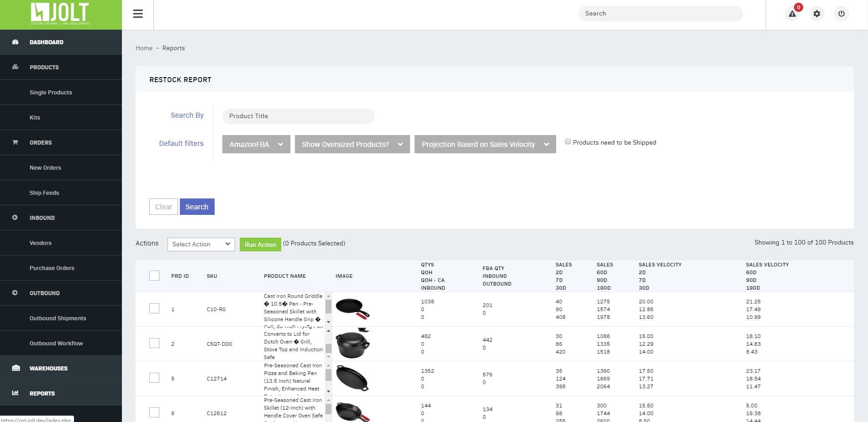Follow the Home breadcrumb link

pyautogui.click(x=144, y=48)
